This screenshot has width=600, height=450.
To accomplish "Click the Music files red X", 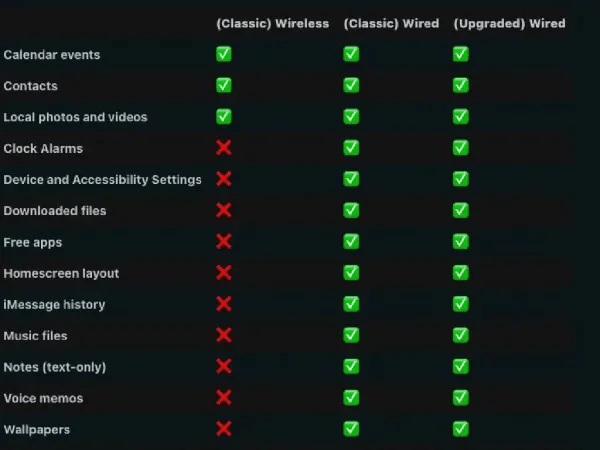I will click(223, 335).
